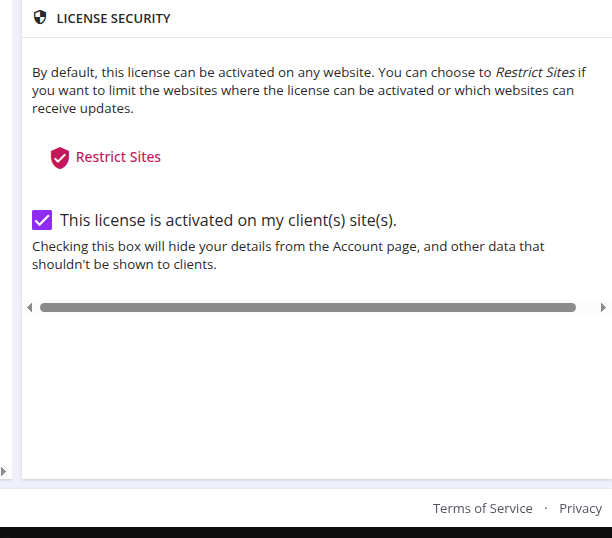Click the small arrow at bottom-left edge
The width and height of the screenshot is (612, 538).
(x=4, y=471)
